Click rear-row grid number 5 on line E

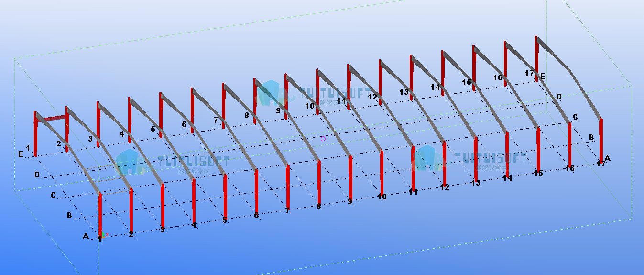[153, 129]
